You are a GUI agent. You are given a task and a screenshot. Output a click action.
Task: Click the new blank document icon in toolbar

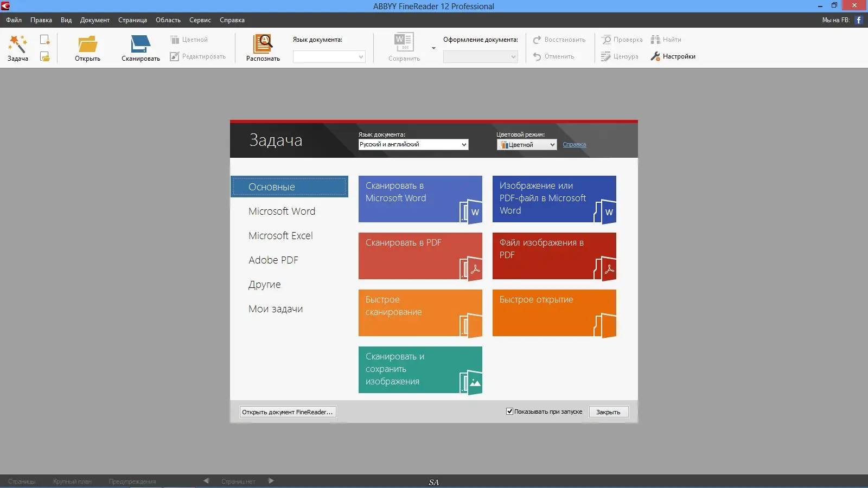click(x=45, y=40)
